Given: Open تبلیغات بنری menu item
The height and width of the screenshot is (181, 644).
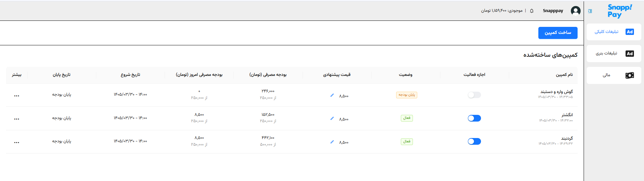Looking at the screenshot, I should point(614,54).
